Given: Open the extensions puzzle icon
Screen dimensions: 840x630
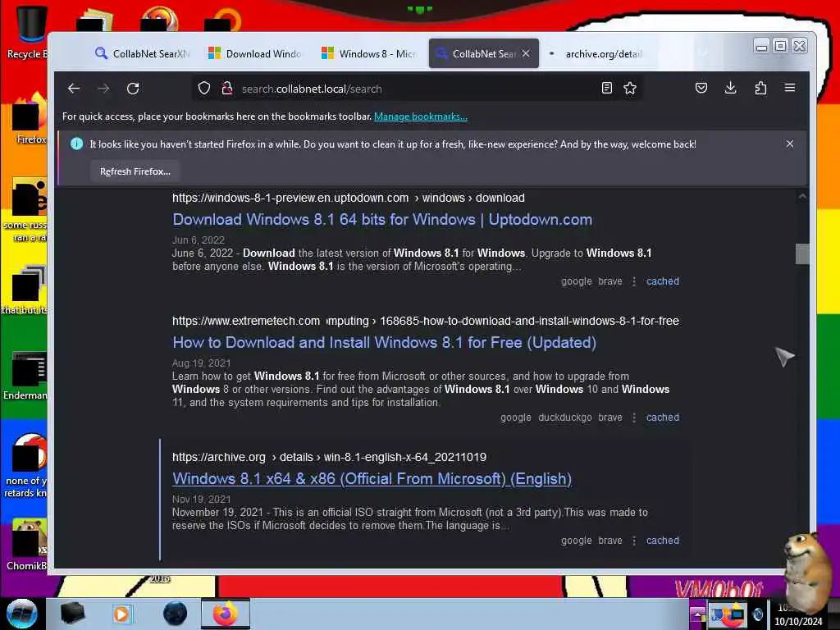Looking at the screenshot, I should (x=760, y=88).
